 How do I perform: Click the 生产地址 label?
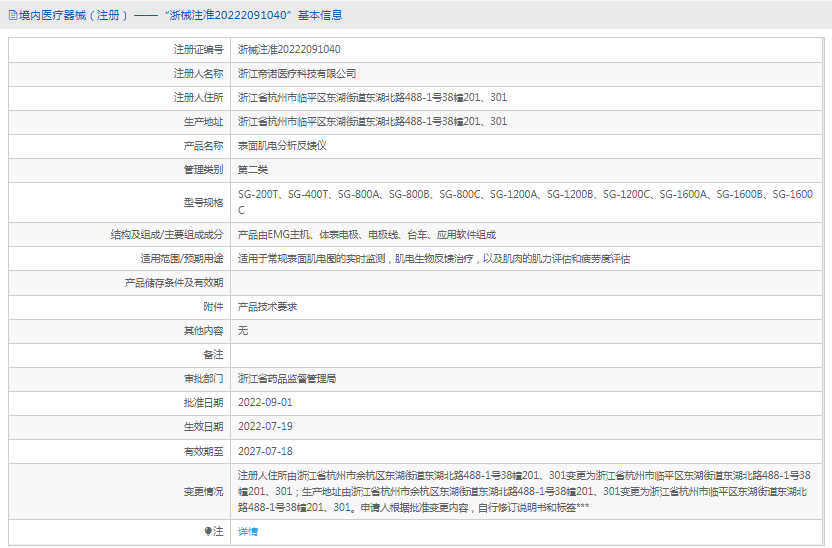[x=204, y=122]
